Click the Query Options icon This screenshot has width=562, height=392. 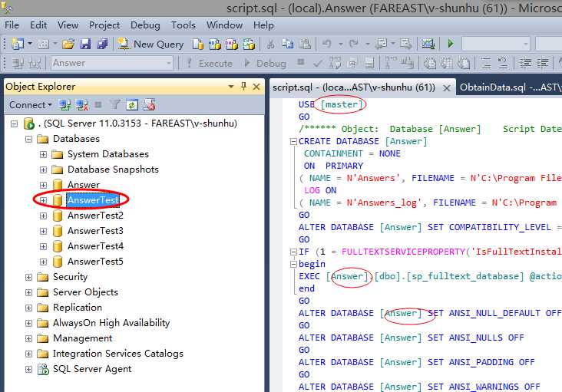[x=352, y=64]
